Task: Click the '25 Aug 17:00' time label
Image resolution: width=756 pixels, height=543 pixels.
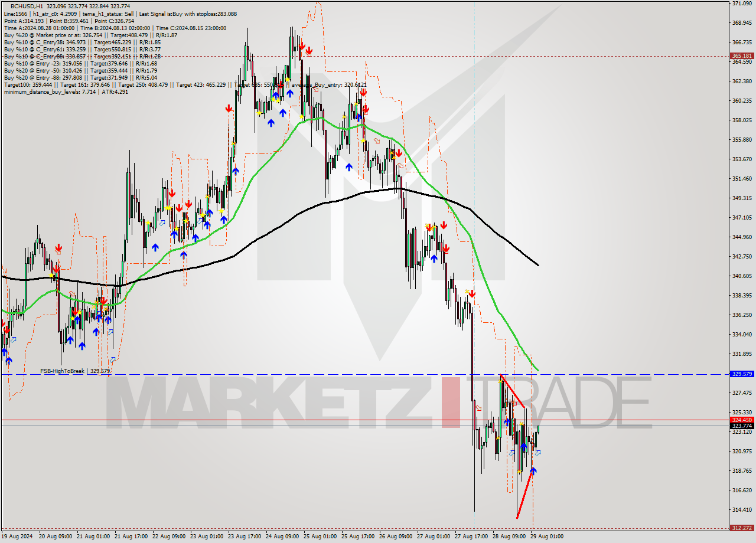Action: tap(357, 537)
